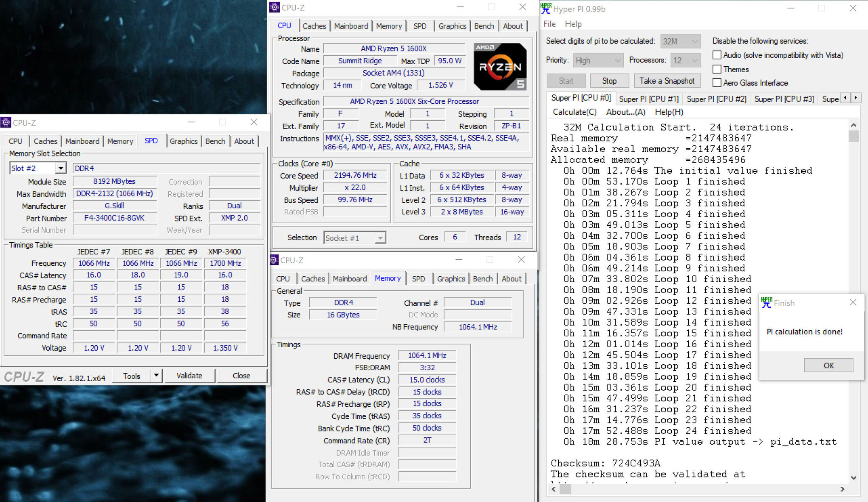This screenshot has width=868, height=502.
Task: Click the CPU-Z icon in the top CPU-Z window title
Action: click(274, 7)
